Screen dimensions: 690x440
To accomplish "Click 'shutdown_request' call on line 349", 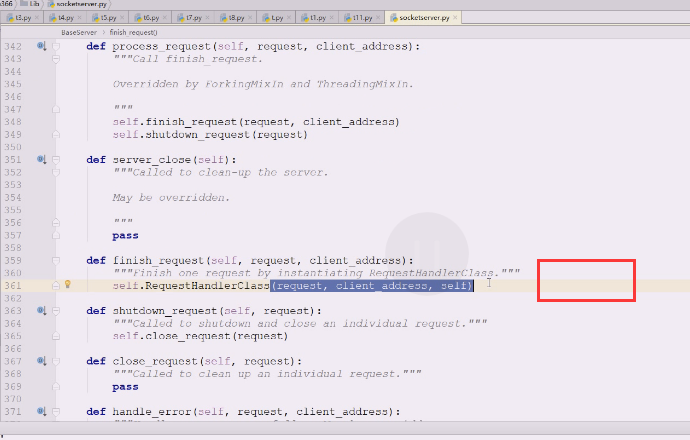I will (x=198, y=135).
